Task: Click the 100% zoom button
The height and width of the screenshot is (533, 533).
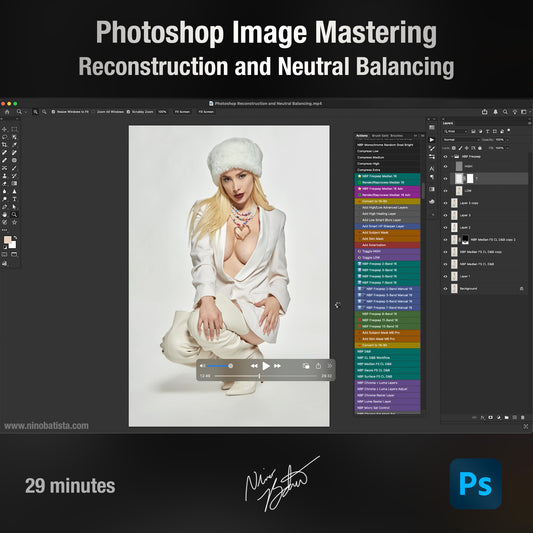Action: [162, 112]
